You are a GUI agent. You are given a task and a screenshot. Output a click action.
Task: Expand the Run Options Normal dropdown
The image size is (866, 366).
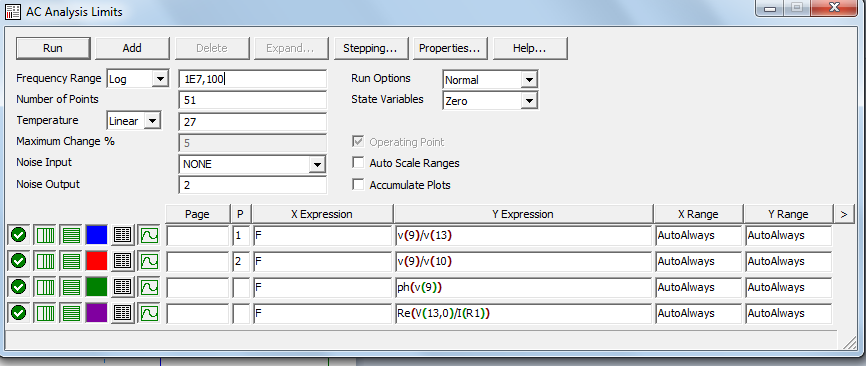point(490,79)
